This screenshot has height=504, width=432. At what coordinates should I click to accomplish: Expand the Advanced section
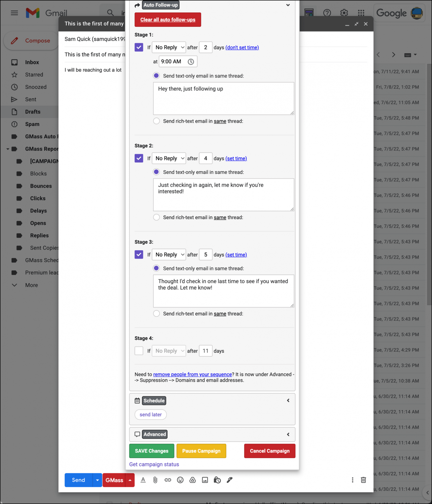(x=288, y=434)
